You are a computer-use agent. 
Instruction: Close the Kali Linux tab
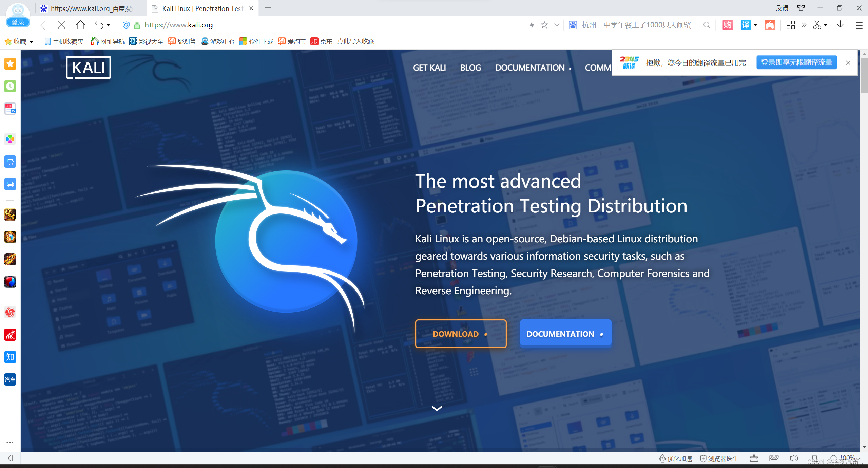click(251, 8)
